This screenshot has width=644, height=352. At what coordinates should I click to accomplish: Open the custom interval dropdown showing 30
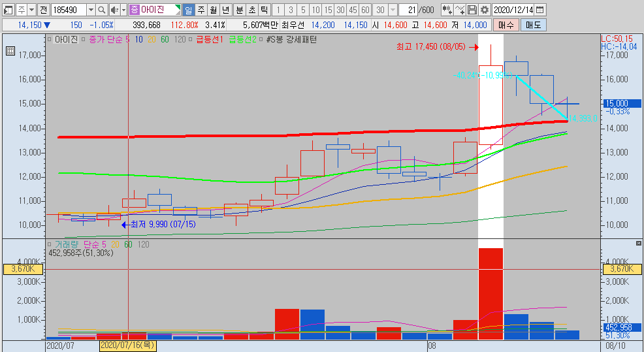tap(393, 10)
